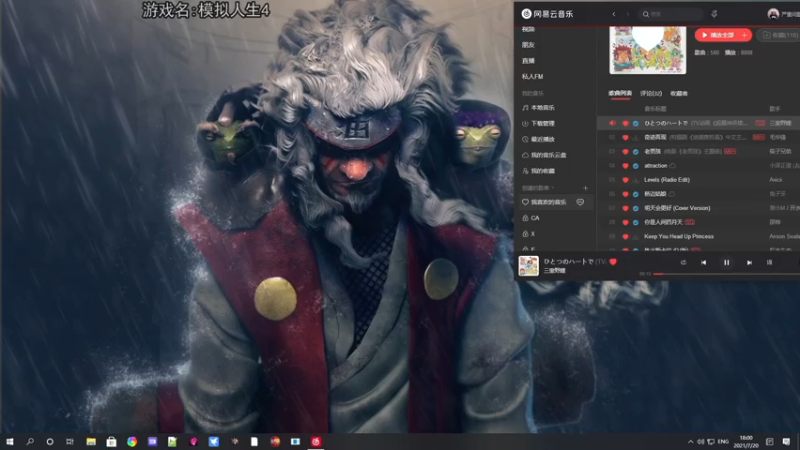The height and width of the screenshot is (450, 800).
Task: Skip to the previous track
Action: (704, 262)
